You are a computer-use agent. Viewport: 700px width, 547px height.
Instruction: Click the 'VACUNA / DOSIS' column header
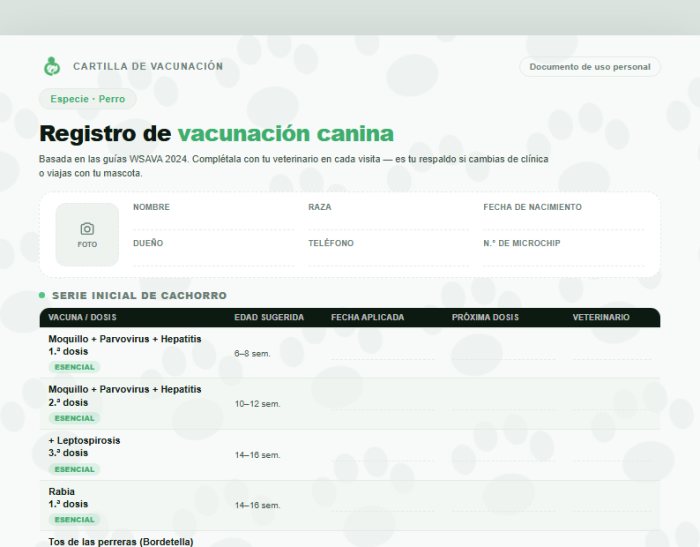pos(82,317)
